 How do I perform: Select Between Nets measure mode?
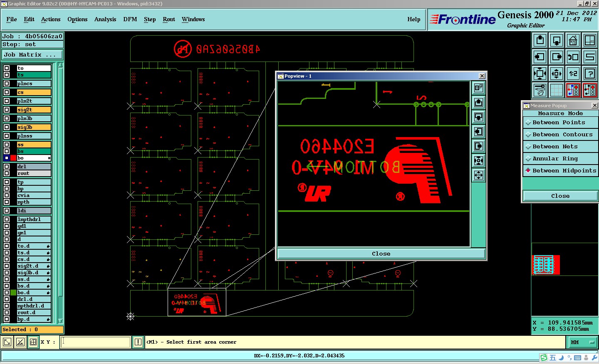click(x=560, y=147)
